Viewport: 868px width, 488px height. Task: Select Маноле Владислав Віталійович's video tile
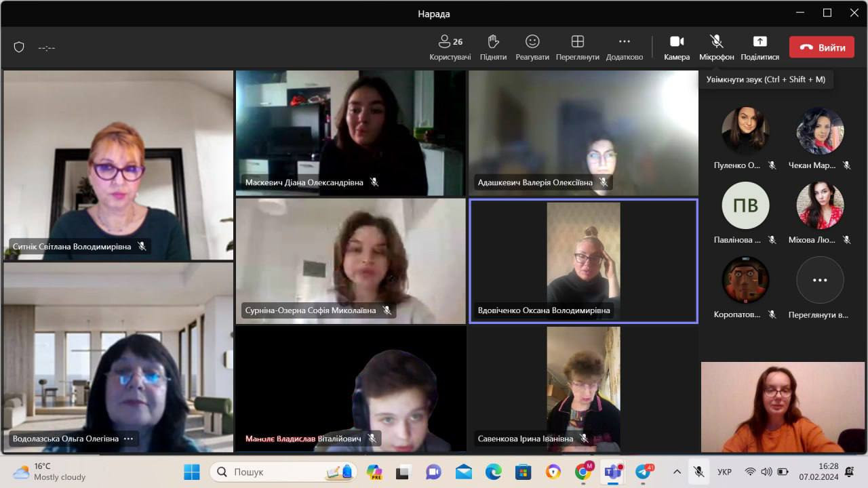pos(351,389)
